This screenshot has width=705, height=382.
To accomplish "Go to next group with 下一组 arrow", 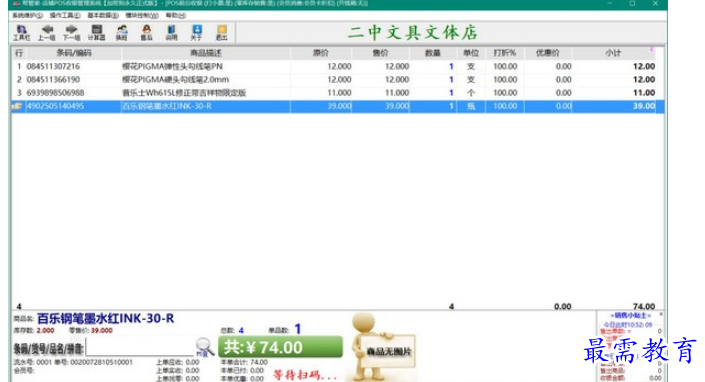I will [71, 32].
